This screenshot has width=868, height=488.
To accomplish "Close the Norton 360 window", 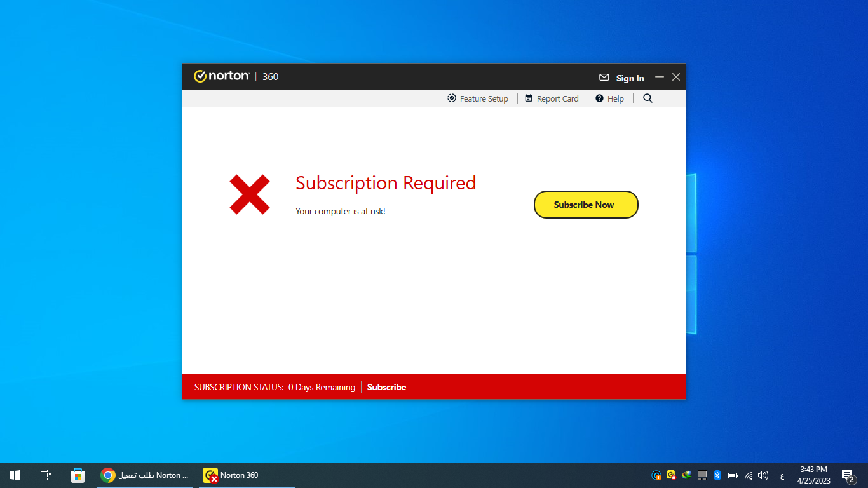I will pos(676,77).
